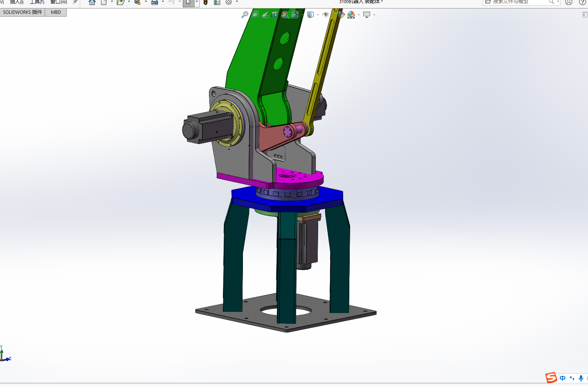The image size is (588, 386).
Task: Click Zoom to Area icon
Action: coord(255,15)
